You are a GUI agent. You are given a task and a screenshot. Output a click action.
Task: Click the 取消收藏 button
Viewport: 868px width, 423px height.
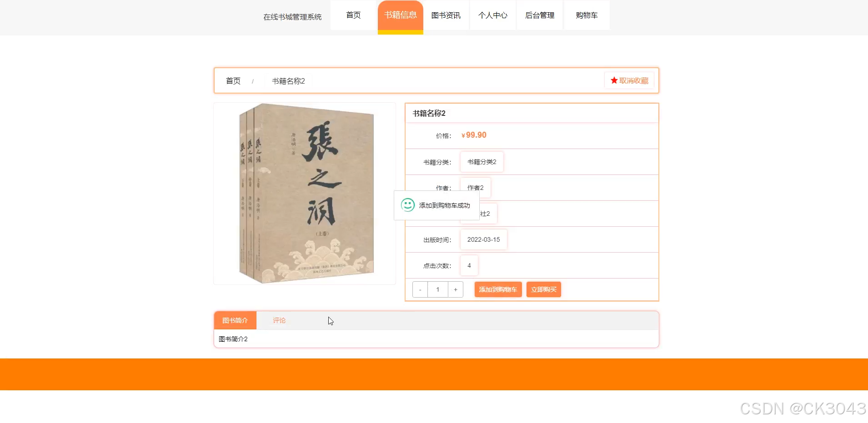(629, 80)
